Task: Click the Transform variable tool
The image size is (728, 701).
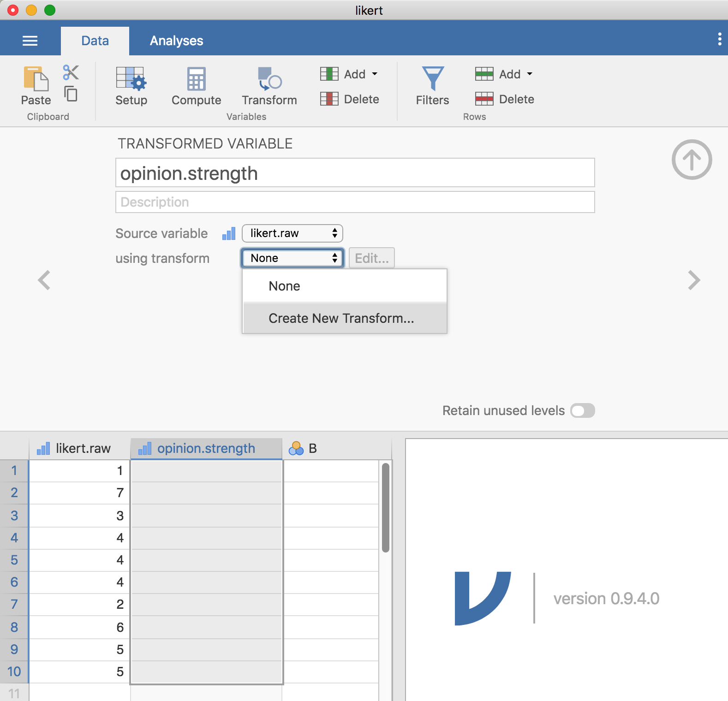Action: click(x=269, y=86)
